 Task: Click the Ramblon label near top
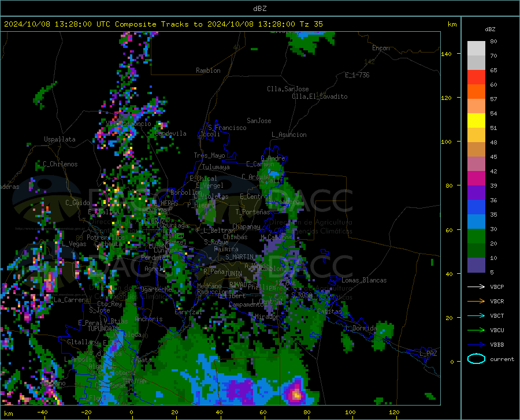coord(208,70)
